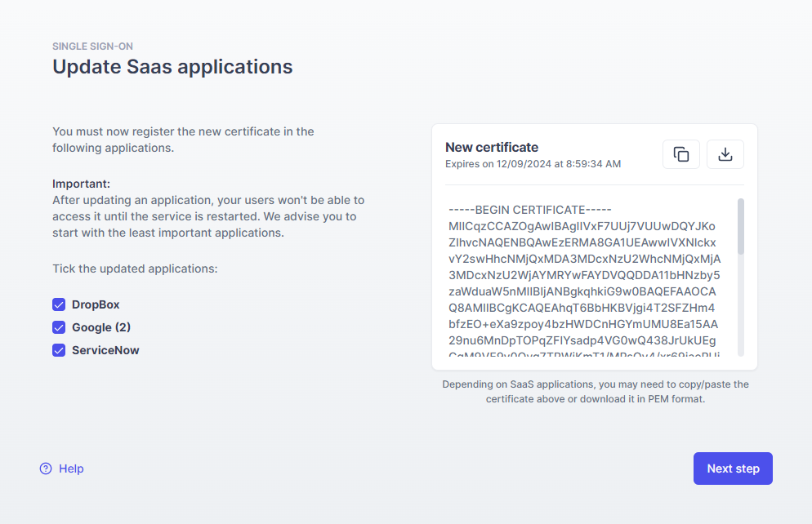Uncheck the Google (2) checkbox
This screenshot has height=524, width=812.
[59, 327]
